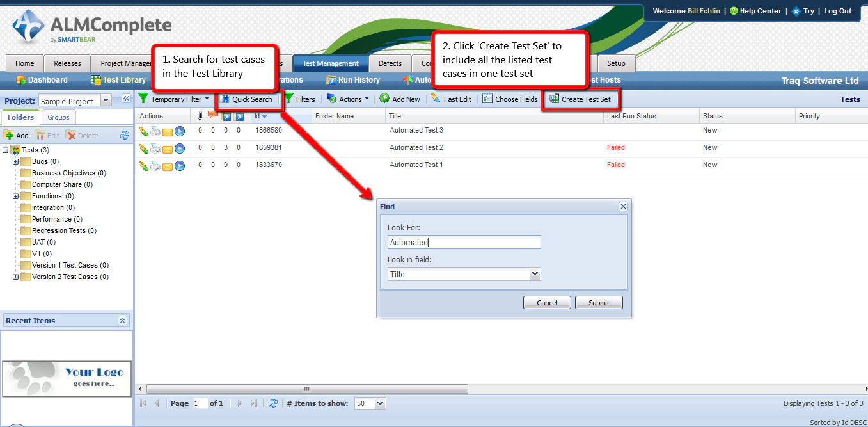Screen dimensions: 868x427
Task: Click Create Test Set
Action: click(x=581, y=99)
